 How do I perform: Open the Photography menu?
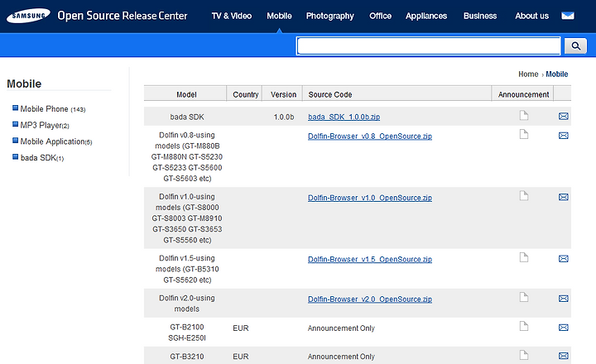point(330,16)
